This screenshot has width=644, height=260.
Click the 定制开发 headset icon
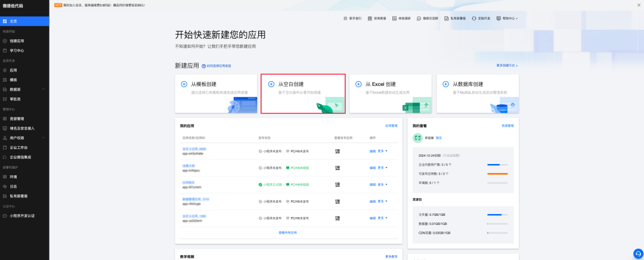pos(474,18)
